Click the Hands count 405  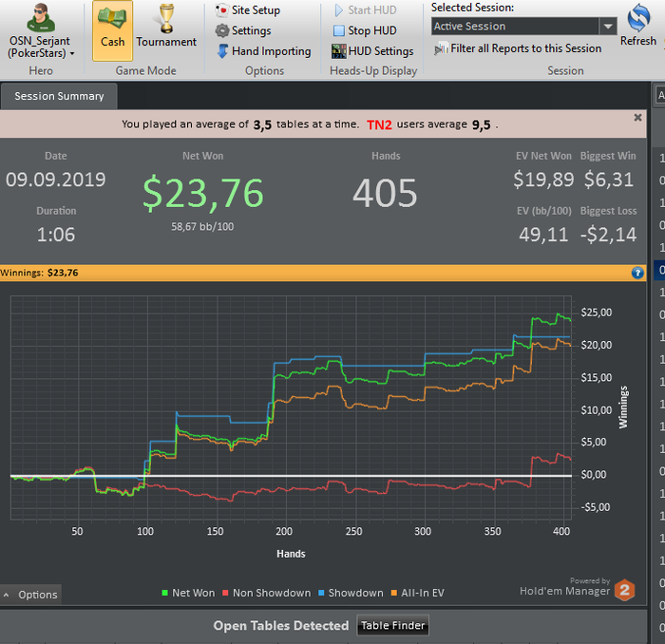pyautogui.click(x=385, y=194)
